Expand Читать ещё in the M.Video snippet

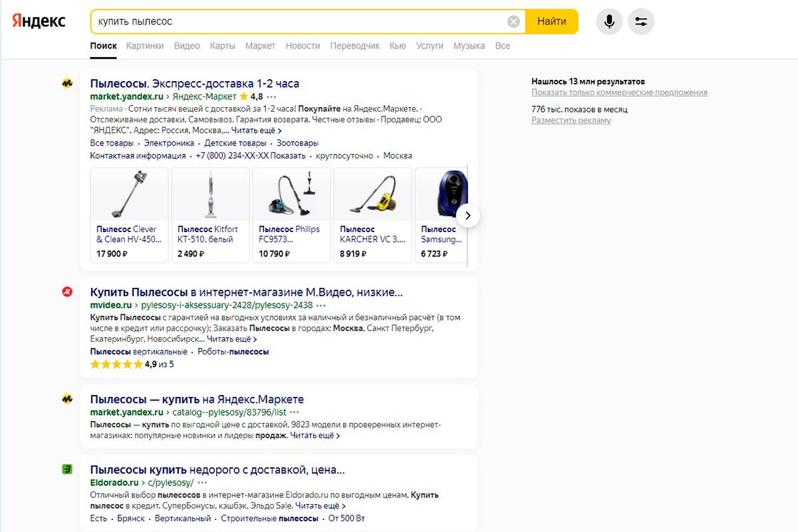point(231,339)
